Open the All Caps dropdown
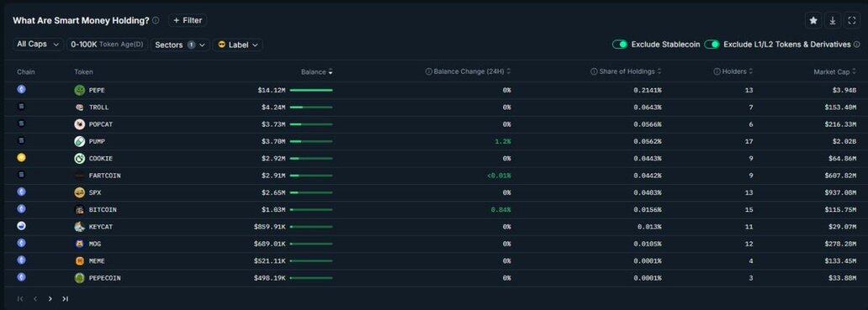The width and height of the screenshot is (868, 310). pos(38,45)
